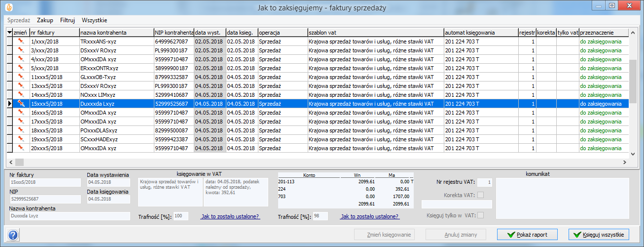
Task: Open the grid column selector dropdown arrow
Action: click(x=10, y=33)
